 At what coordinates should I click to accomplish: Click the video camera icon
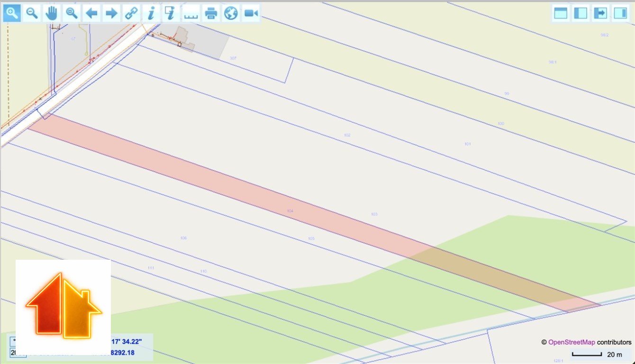pyautogui.click(x=251, y=13)
